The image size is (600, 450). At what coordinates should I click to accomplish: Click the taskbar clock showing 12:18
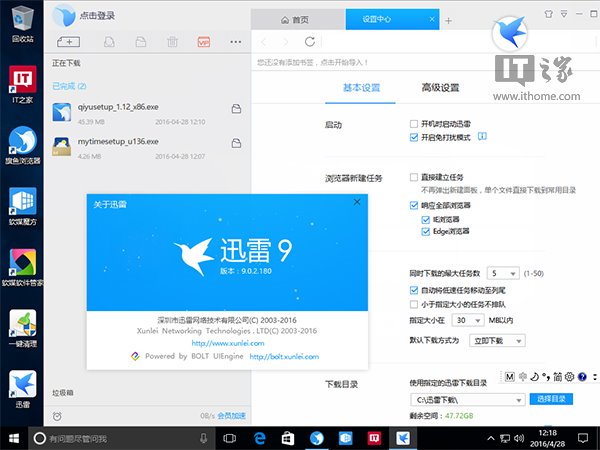[548, 438]
